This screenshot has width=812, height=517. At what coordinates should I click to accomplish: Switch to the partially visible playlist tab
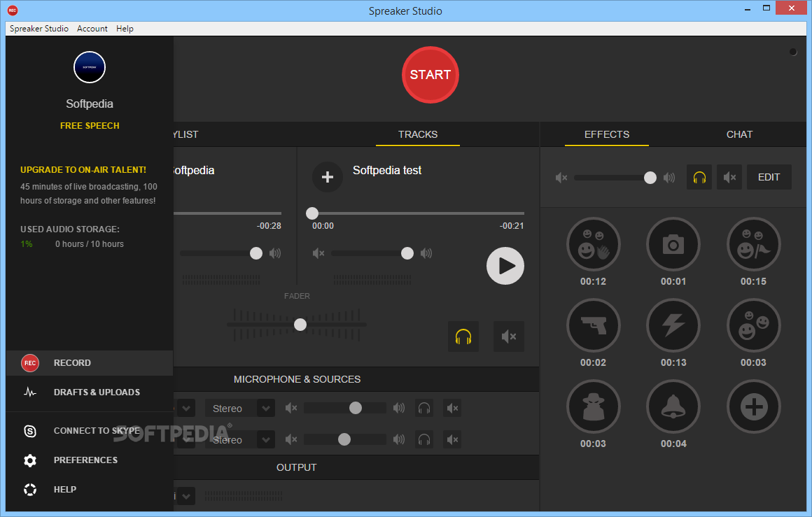point(186,134)
